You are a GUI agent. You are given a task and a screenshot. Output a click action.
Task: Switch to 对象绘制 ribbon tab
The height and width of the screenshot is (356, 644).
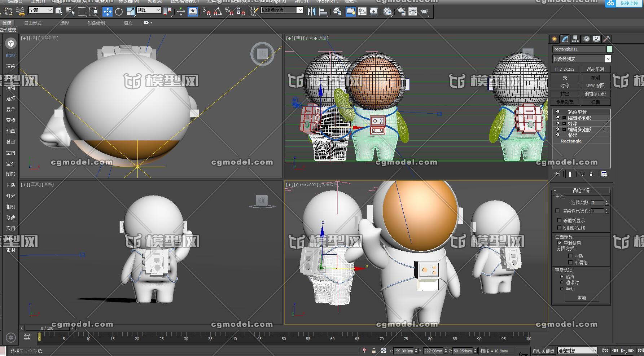click(x=96, y=23)
